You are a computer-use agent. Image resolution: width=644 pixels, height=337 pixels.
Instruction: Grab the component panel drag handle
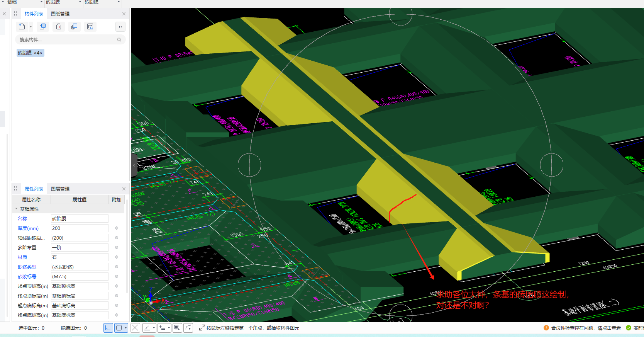click(x=15, y=14)
